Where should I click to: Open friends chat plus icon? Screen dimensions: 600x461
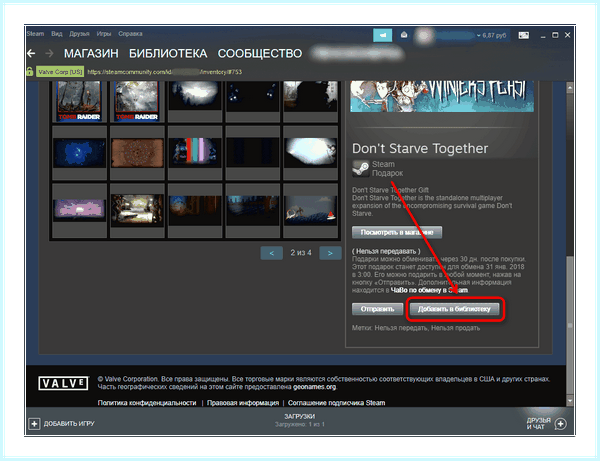561,424
